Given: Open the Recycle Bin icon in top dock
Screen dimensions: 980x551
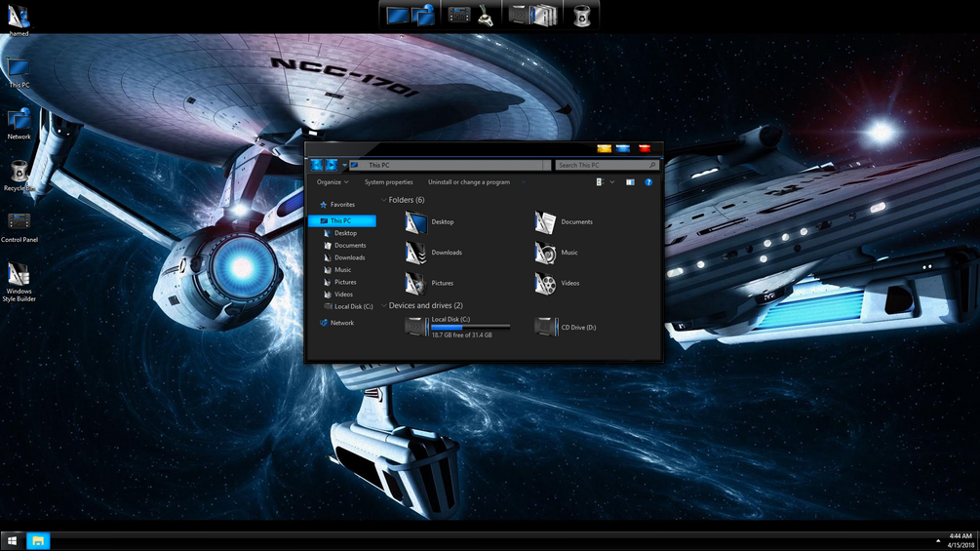Looking at the screenshot, I should (x=581, y=16).
